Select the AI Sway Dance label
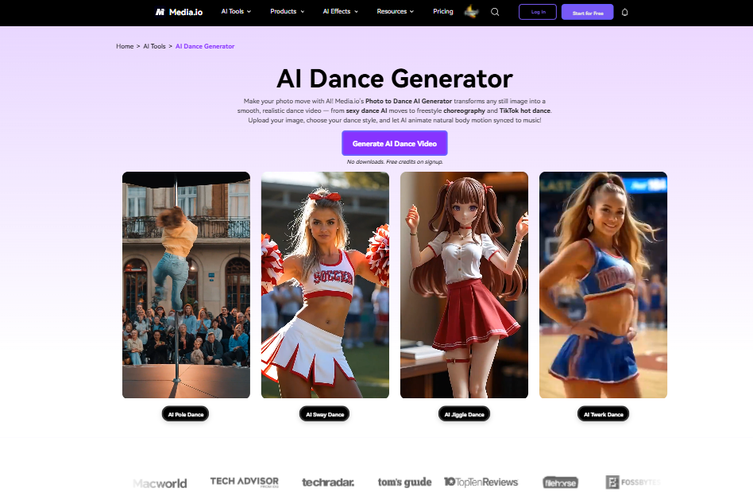 [x=325, y=414]
